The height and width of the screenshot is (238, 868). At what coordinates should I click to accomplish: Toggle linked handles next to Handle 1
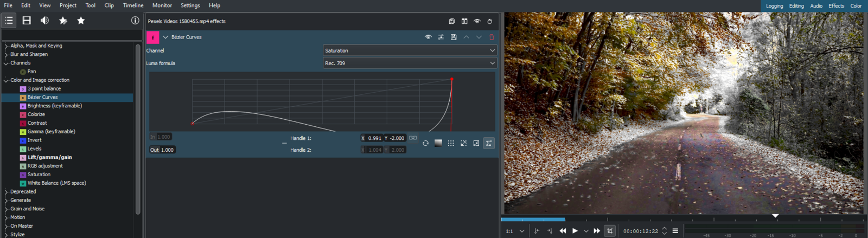[413, 138]
